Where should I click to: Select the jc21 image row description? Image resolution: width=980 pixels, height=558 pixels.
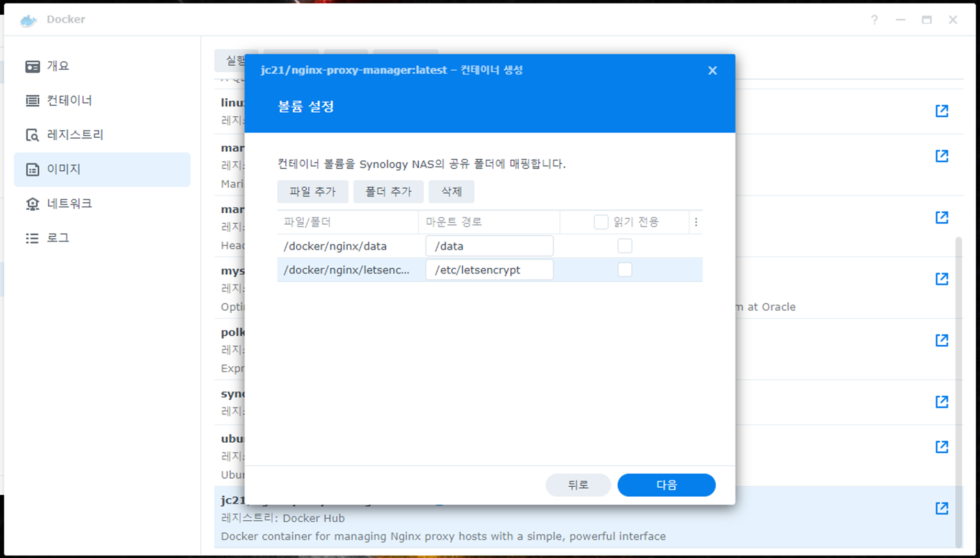(443, 537)
